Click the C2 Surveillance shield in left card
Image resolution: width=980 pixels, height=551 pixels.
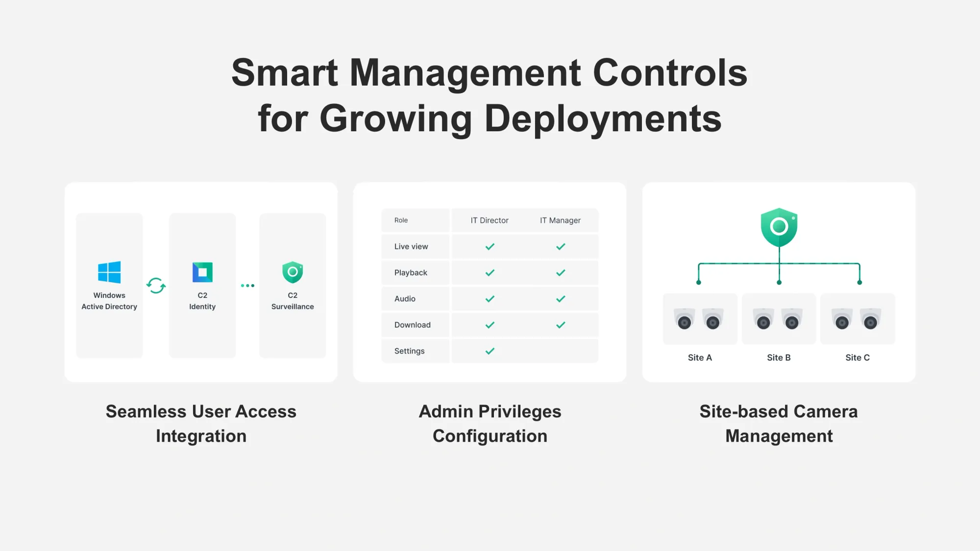(x=293, y=272)
